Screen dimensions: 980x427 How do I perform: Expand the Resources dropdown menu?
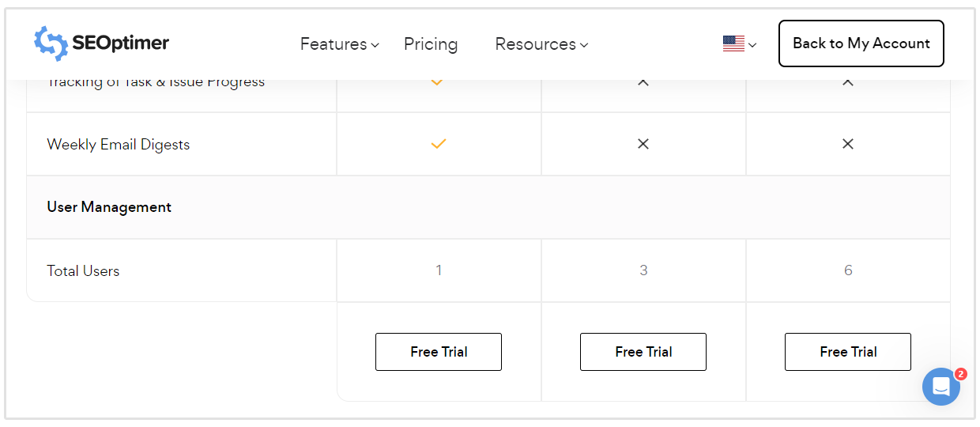[x=541, y=44]
